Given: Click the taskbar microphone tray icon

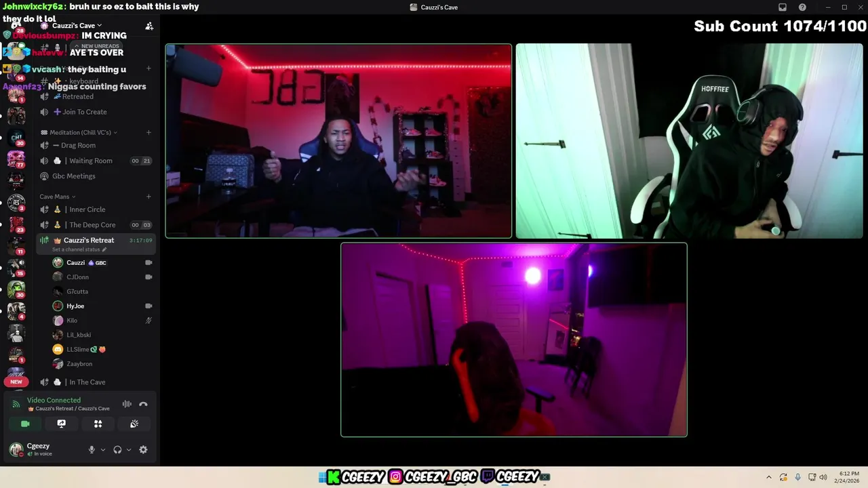Looking at the screenshot, I should [797, 477].
